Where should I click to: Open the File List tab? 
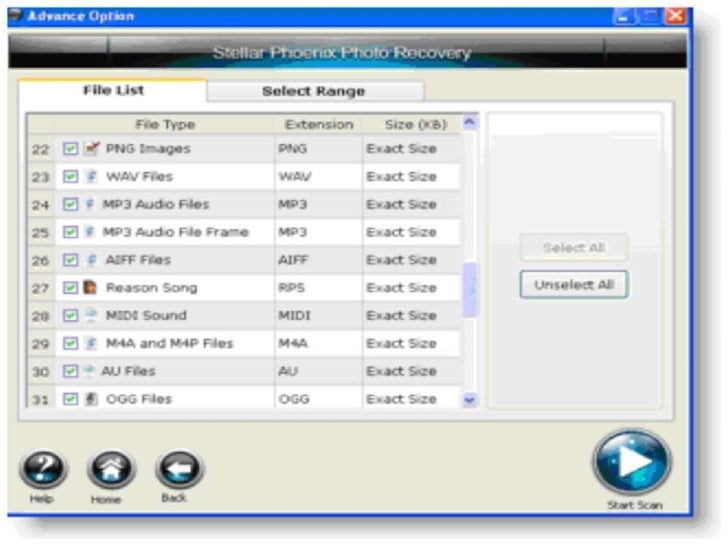pyautogui.click(x=113, y=90)
